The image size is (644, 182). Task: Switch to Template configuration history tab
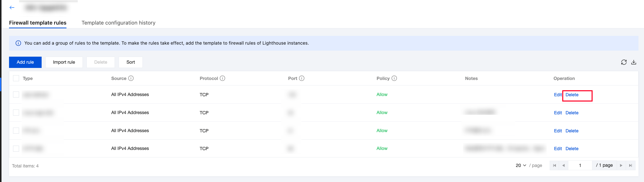coord(118,23)
